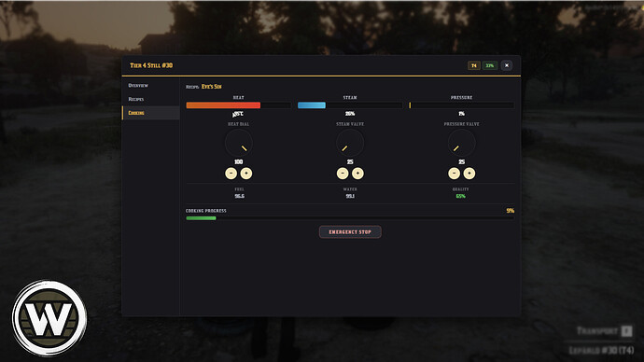The image size is (644, 362).
Task: Click the Pressure Valve value 25
Action: (462, 162)
